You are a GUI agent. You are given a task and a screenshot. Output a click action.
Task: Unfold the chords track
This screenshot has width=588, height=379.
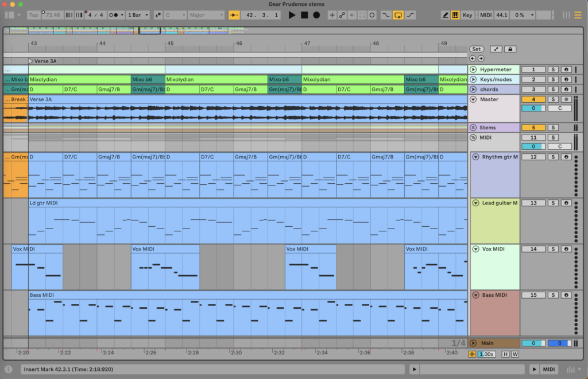[x=473, y=89]
